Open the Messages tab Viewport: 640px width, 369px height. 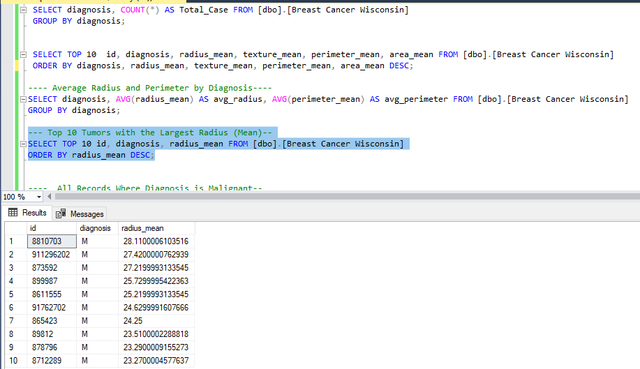[80, 213]
